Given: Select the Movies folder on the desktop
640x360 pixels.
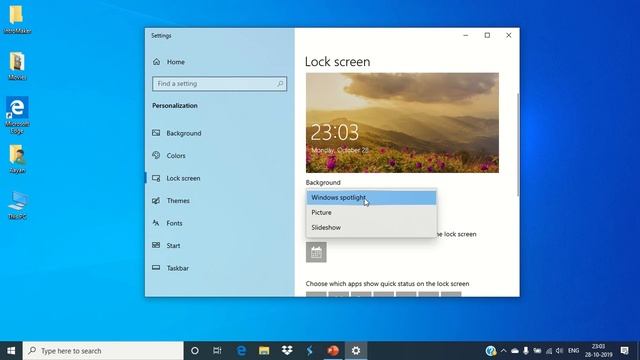Looking at the screenshot, I should pyautogui.click(x=17, y=66).
